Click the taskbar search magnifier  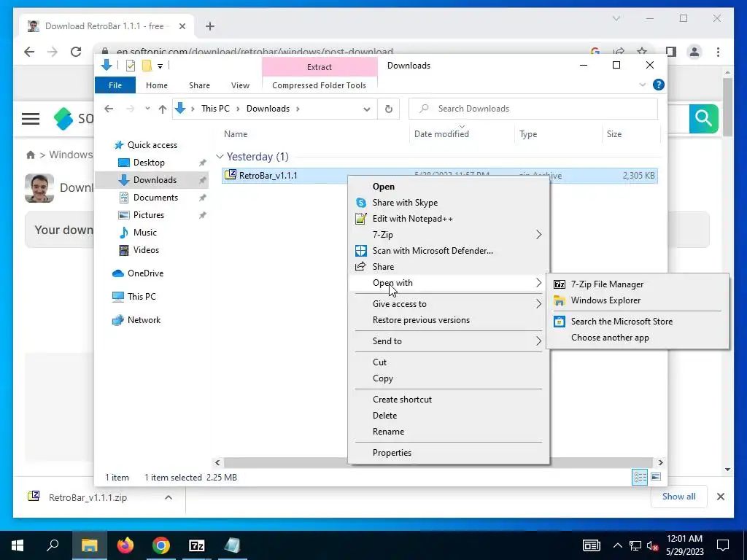(53, 545)
